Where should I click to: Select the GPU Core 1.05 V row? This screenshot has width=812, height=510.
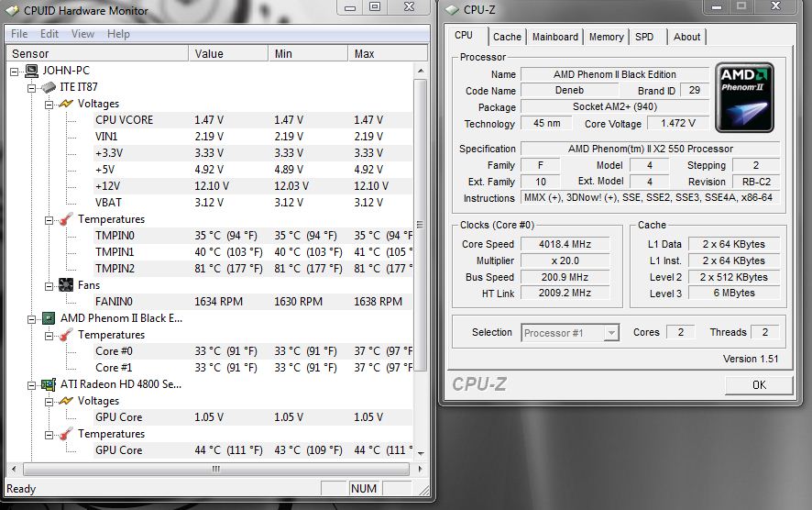(252, 417)
